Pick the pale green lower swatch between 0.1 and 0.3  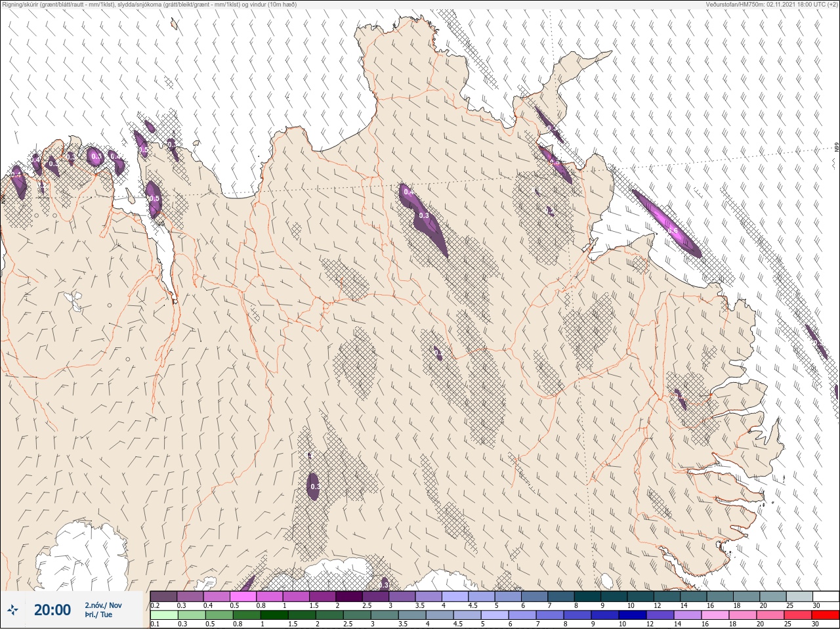(163, 615)
